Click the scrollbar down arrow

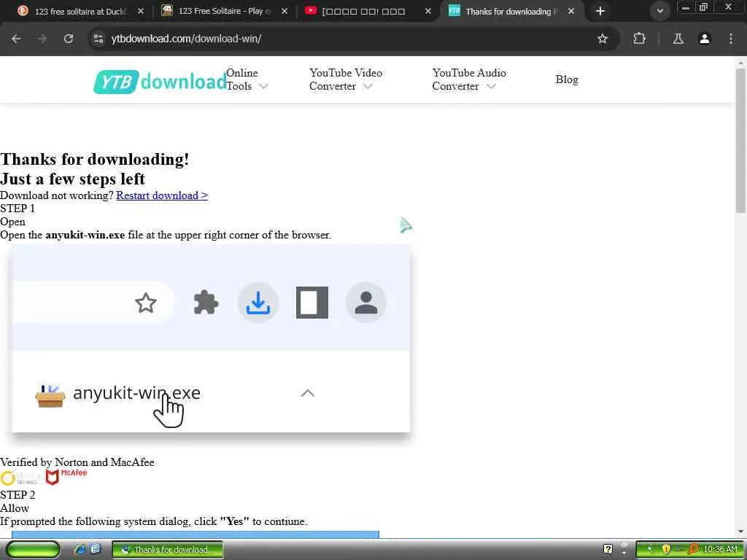pyautogui.click(x=740, y=532)
